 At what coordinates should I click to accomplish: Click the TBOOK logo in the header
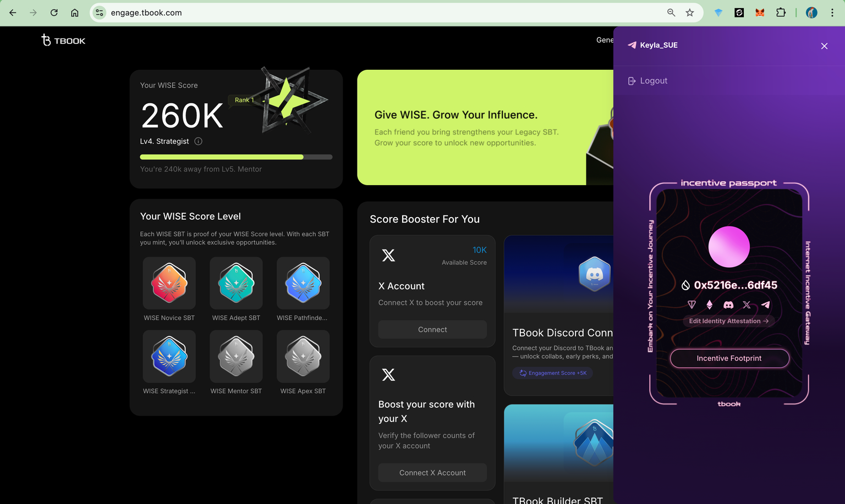[x=63, y=40]
